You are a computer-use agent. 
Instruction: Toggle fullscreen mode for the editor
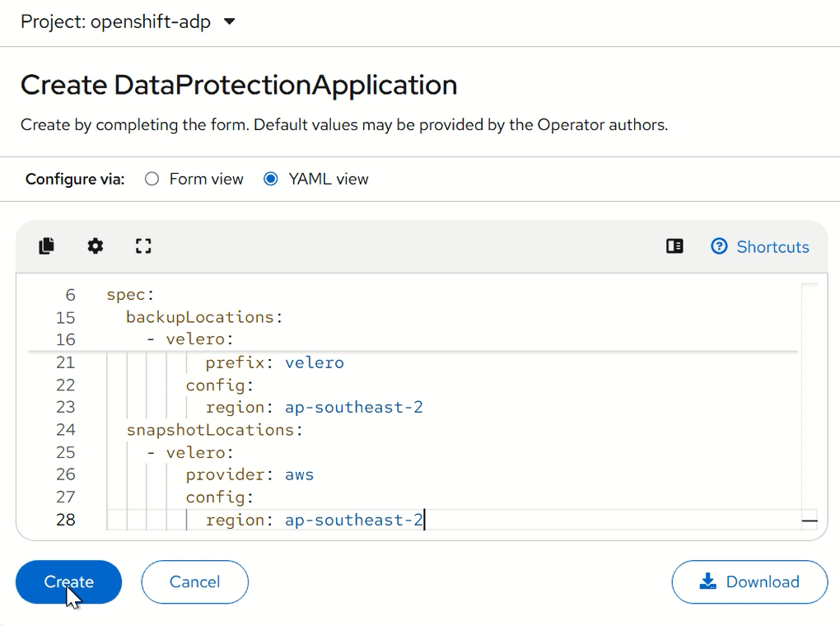[x=143, y=246]
